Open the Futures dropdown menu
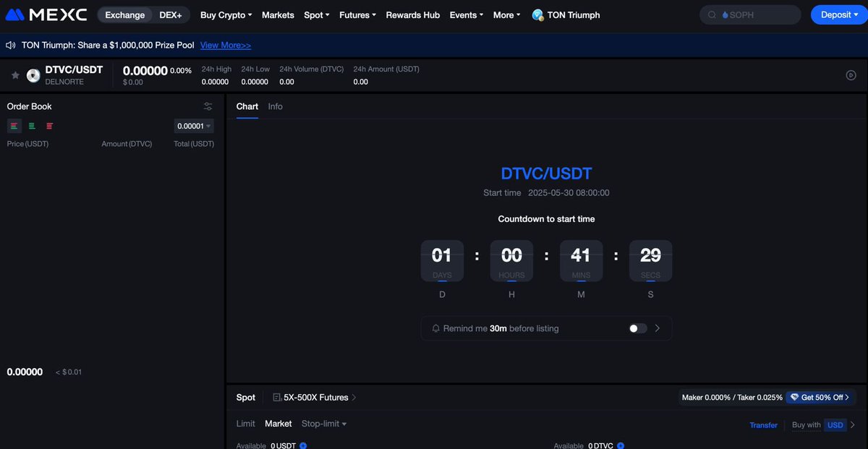 (358, 14)
